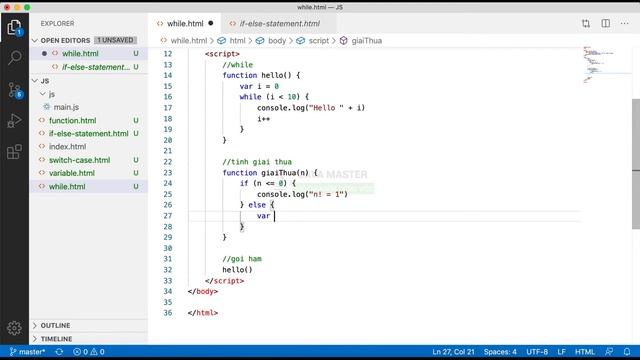640x360 pixels.
Task: Open editor More Actions ellipsis menu
Action: (624, 24)
